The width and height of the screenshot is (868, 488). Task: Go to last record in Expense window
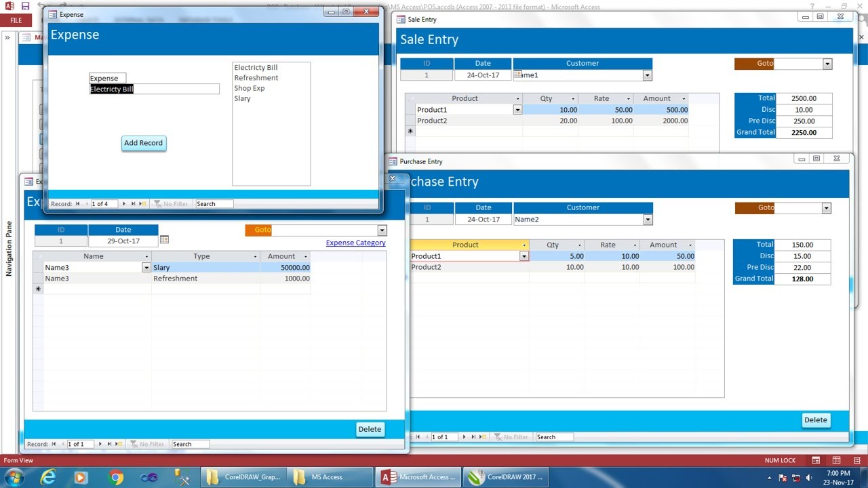(x=133, y=204)
